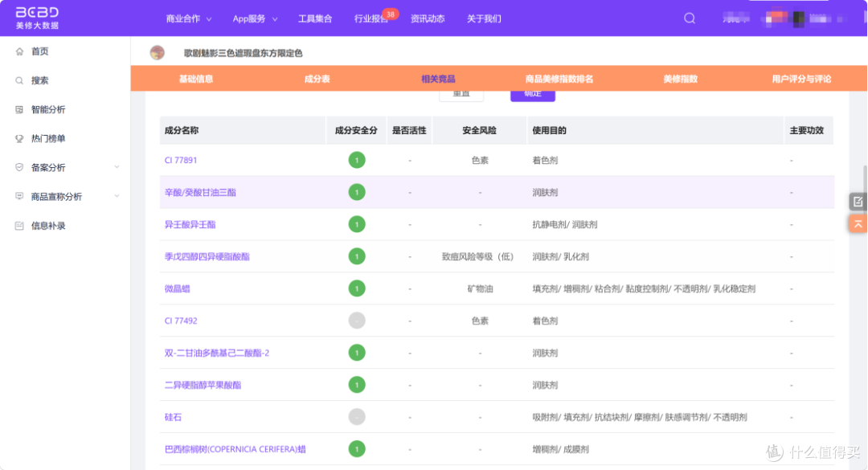The width and height of the screenshot is (868, 470).
Task: Switch to the 基础信息 tab
Action: point(196,79)
